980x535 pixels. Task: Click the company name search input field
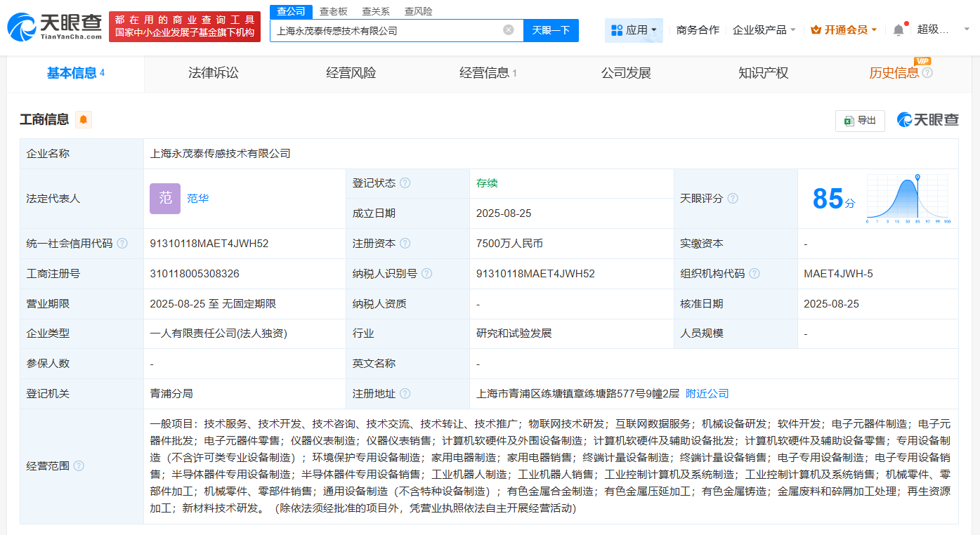pyautogui.click(x=386, y=30)
